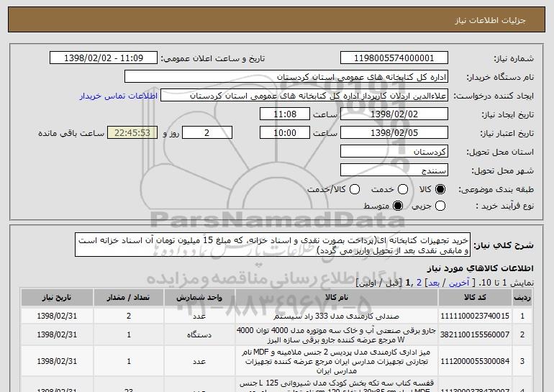The image size is (554, 392).
Task: Click the delivery city سنندج field
Action: point(394,170)
